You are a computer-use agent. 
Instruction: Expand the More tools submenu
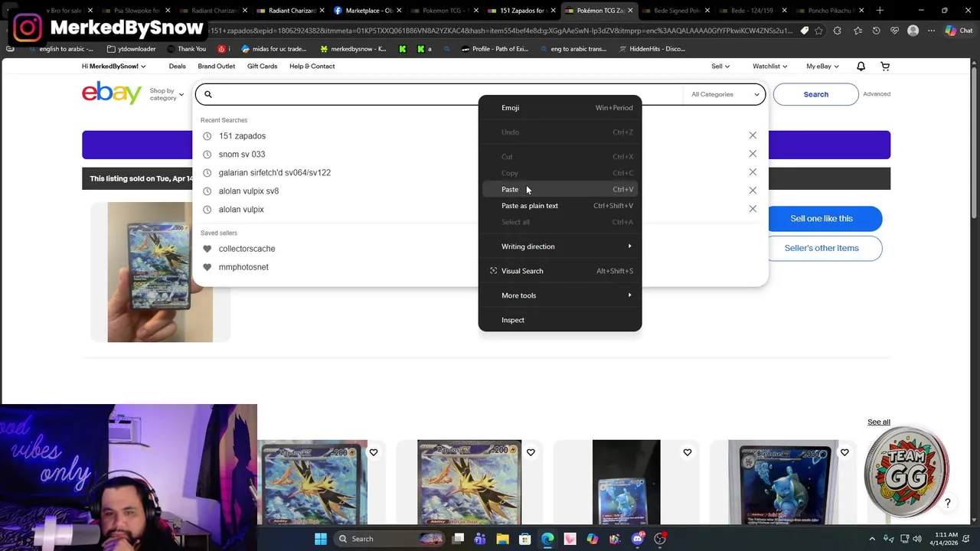560,295
